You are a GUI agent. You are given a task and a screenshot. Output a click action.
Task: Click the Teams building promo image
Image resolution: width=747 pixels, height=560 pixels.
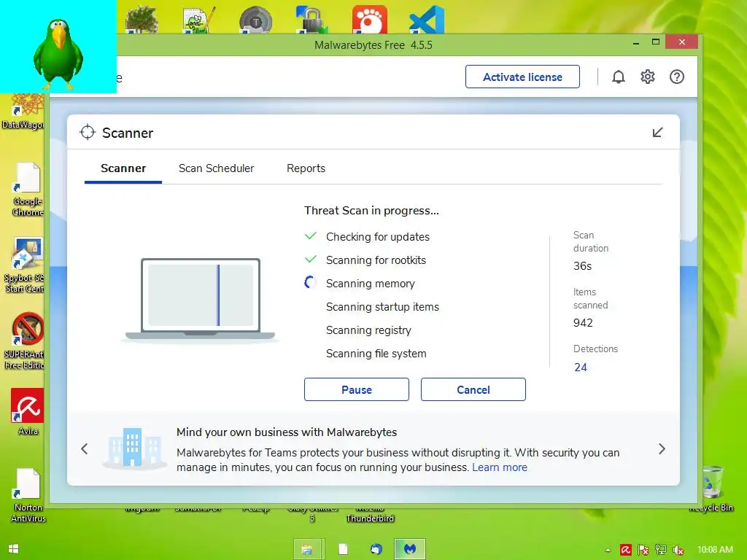click(x=134, y=448)
